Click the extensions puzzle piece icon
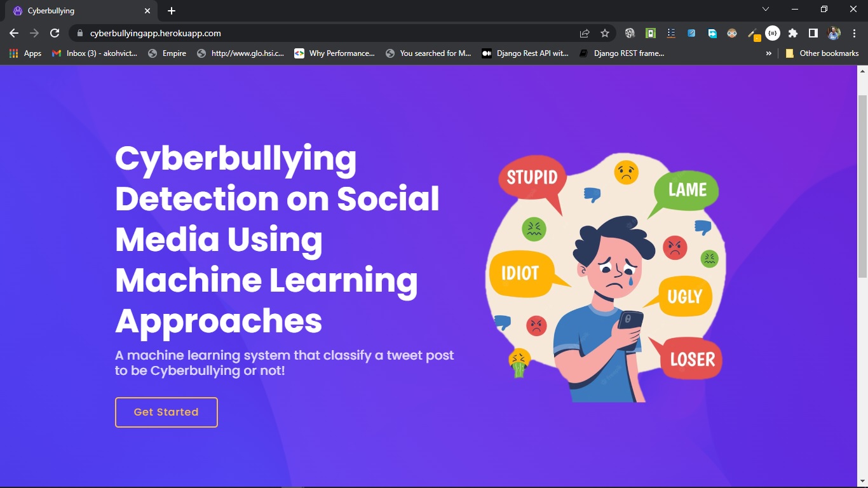Screen dimensions: 868x488 (x=792, y=33)
